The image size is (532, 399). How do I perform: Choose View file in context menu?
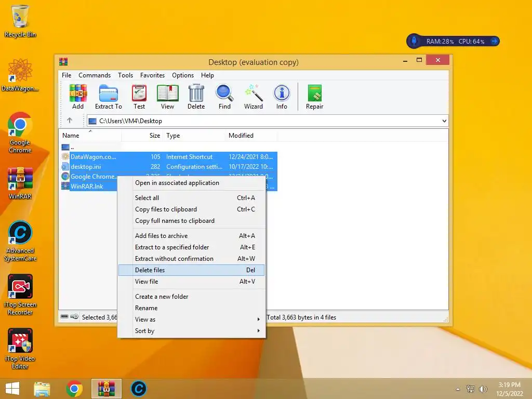pyautogui.click(x=192, y=282)
